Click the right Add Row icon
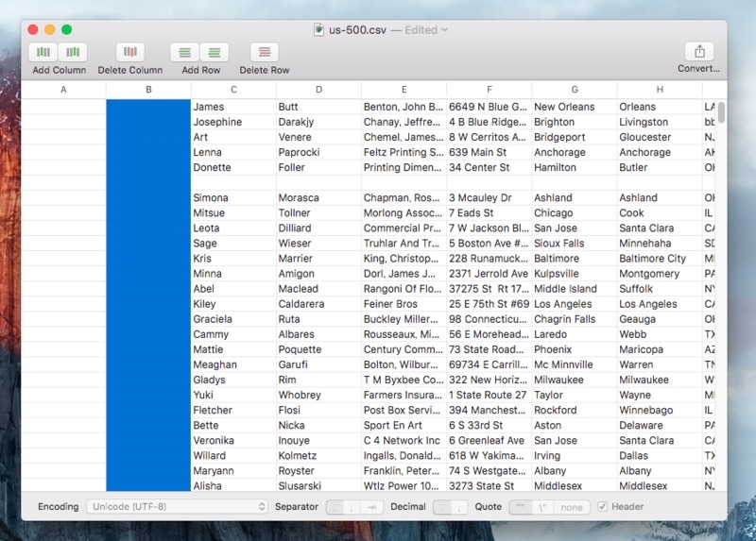Screen dimensions: 756x541 [215, 52]
